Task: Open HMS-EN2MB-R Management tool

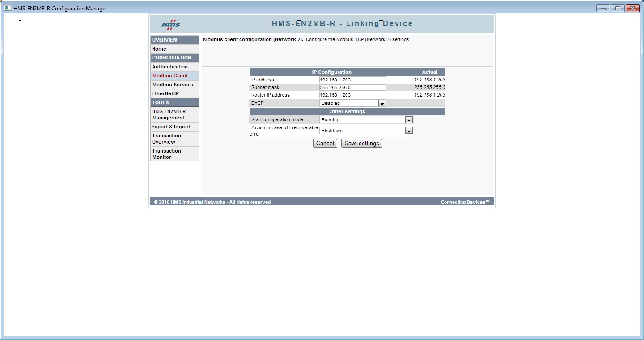Action: [x=174, y=115]
